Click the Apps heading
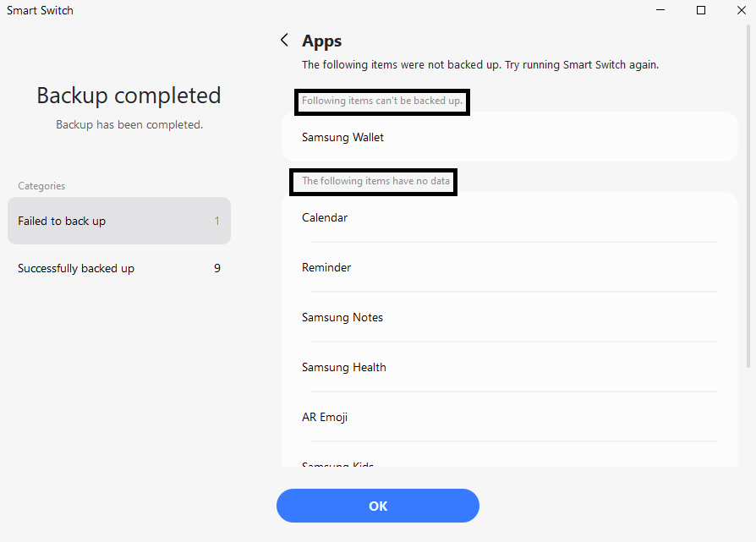Screen dimensions: 756x542 pyautogui.click(x=321, y=41)
